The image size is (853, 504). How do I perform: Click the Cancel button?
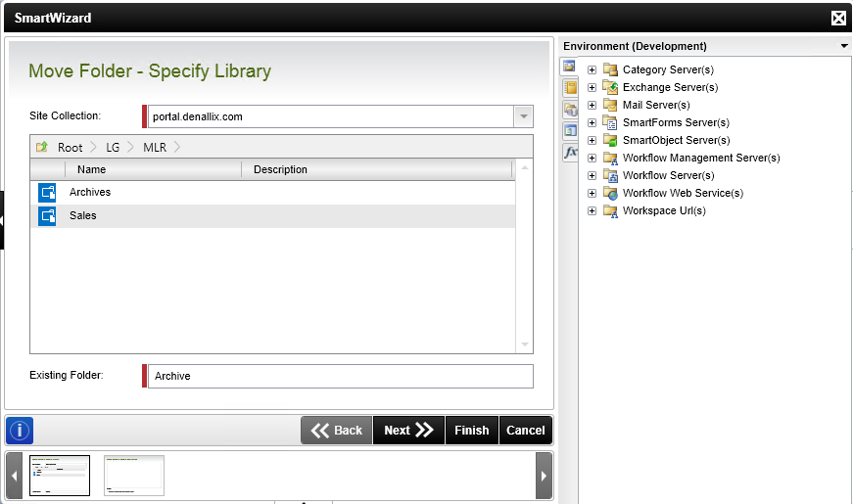[526, 431]
